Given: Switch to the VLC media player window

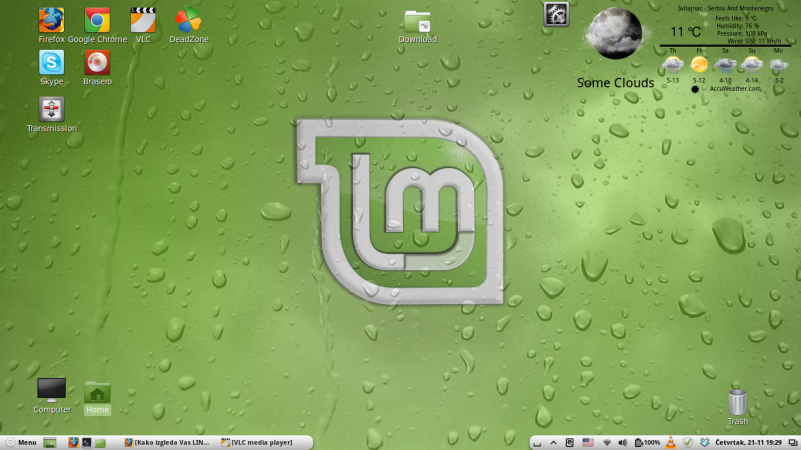Looking at the screenshot, I should (257, 442).
